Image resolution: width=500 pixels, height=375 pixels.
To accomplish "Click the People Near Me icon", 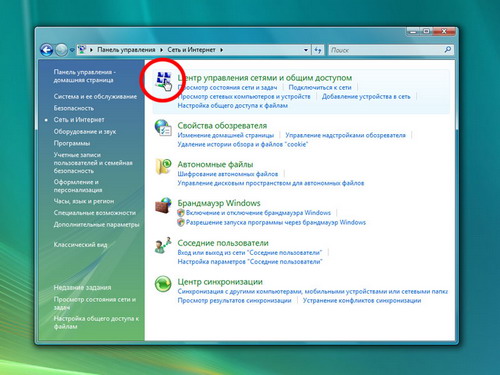I will coord(163,245).
